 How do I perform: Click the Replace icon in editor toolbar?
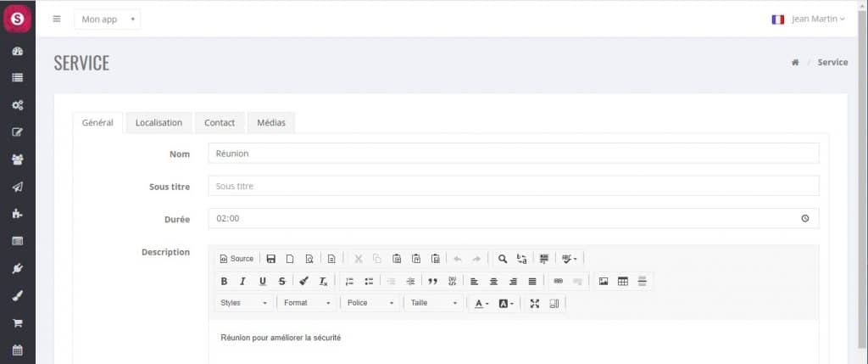(x=521, y=259)
